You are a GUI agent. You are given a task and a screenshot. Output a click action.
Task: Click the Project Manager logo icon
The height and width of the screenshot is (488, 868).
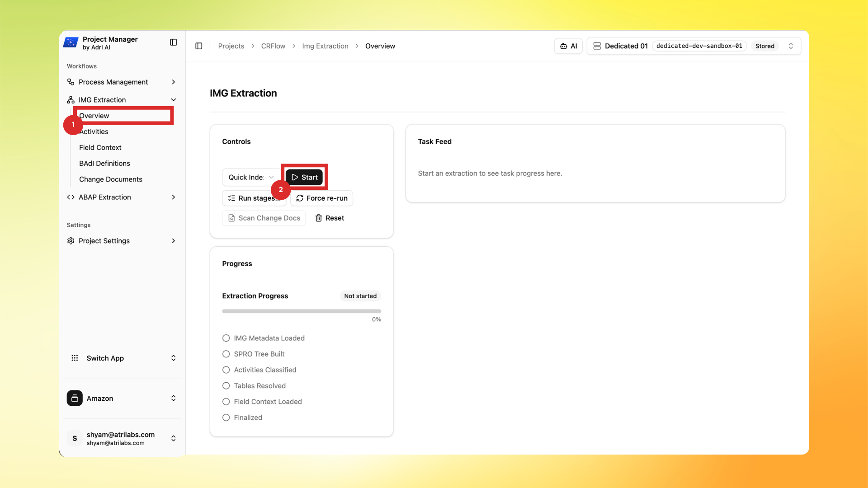(71, 42)
